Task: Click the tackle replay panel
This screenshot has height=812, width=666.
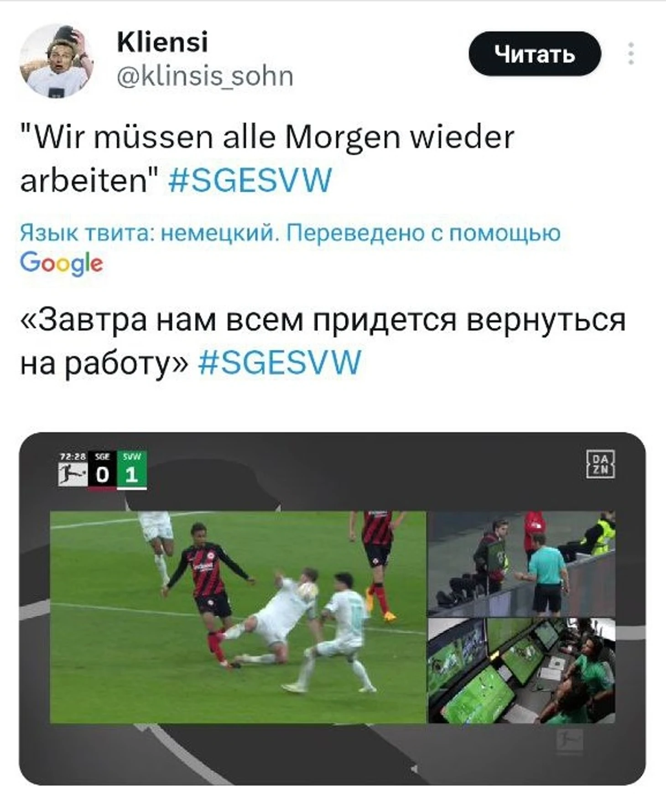Action: (x=238, y=617)
